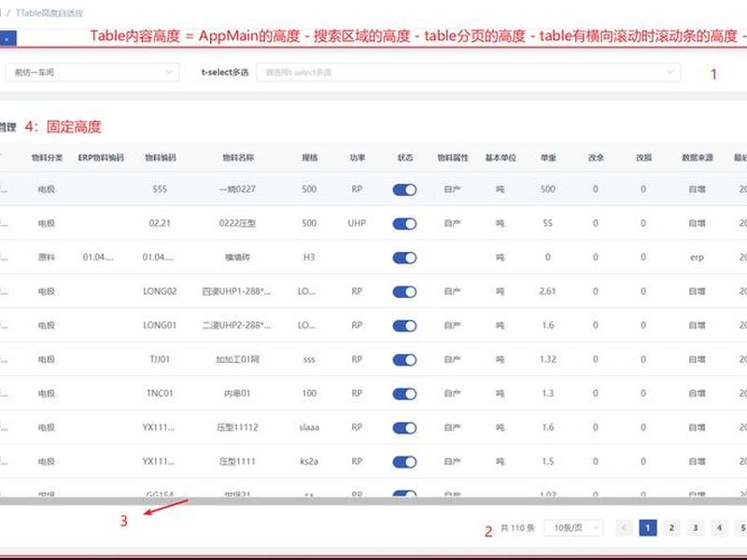This screenshot has height=560, width=747.
Task: Toggle status switch for 压型11112 row
Action: [404, 428]
